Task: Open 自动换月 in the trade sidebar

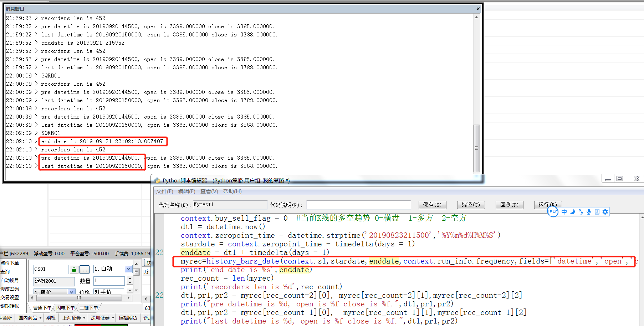Action: pos(10,280)
